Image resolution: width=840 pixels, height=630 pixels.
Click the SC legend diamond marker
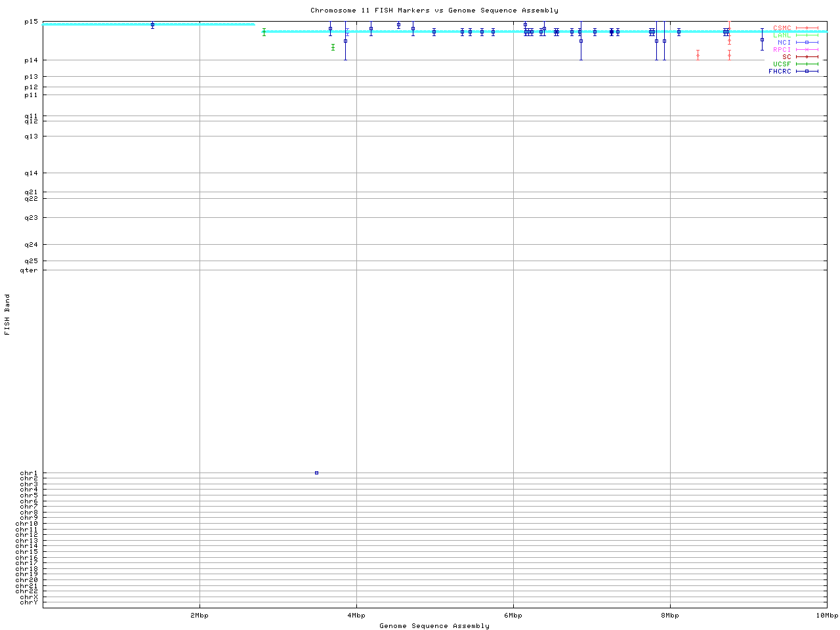pyautogui.click(x=807, y=57)
